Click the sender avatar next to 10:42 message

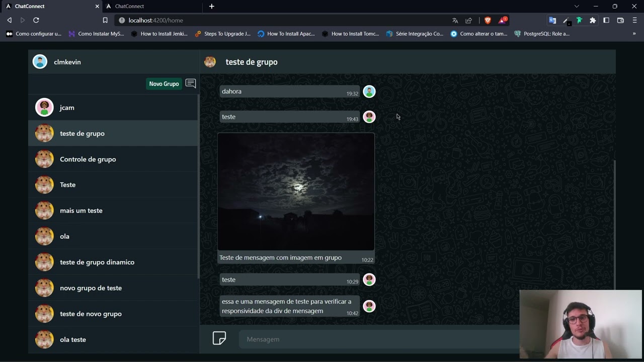(369, 306)
